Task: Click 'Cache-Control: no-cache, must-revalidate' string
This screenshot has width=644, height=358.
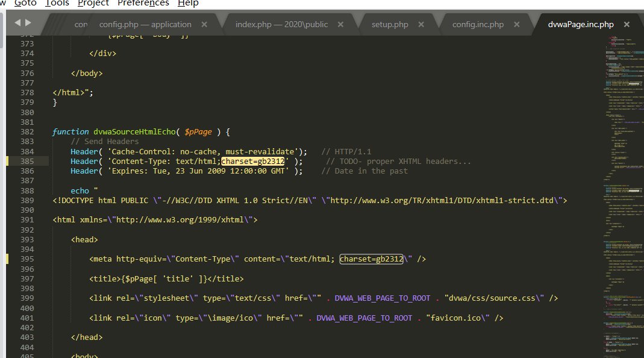Action: [x=203, y=152]
